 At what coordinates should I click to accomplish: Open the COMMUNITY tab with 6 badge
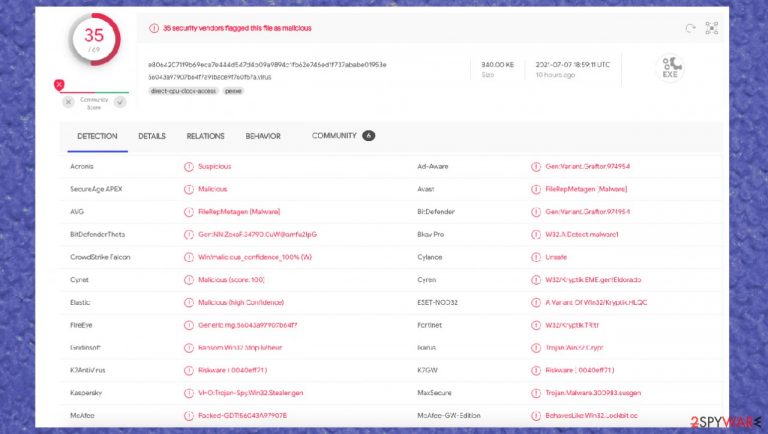pyautogui.click(x=343, y=136)
